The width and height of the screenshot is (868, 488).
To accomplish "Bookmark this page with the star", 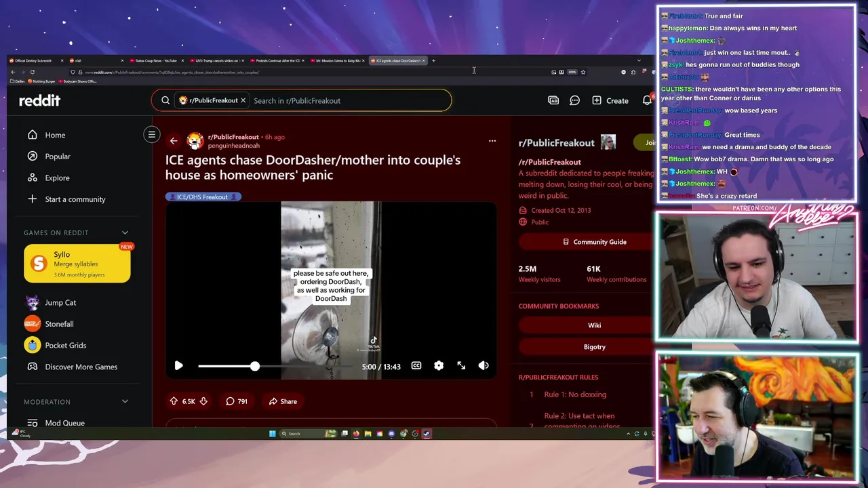I will [583, 72].
